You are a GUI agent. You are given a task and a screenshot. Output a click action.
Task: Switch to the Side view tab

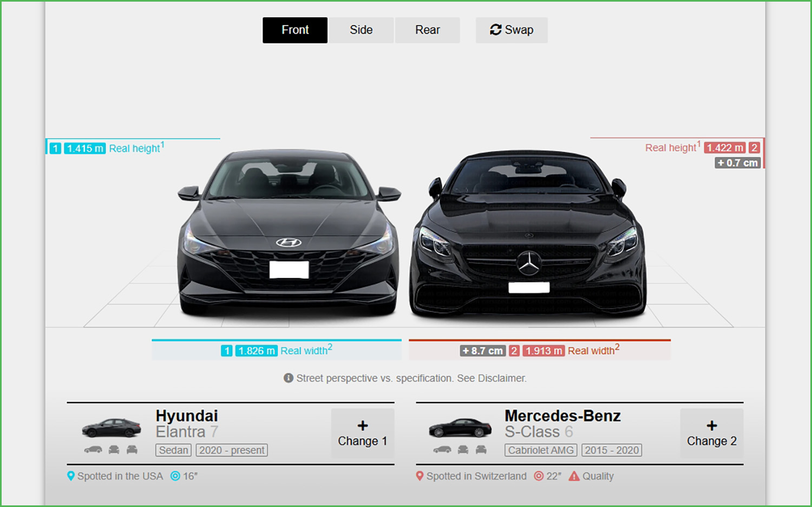point(361,30)
